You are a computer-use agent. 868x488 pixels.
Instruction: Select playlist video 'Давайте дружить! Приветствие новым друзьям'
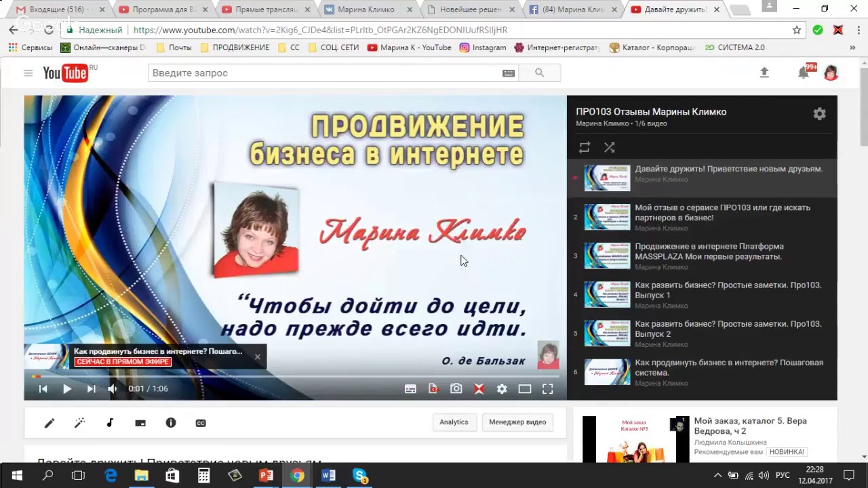click(702, 178)
